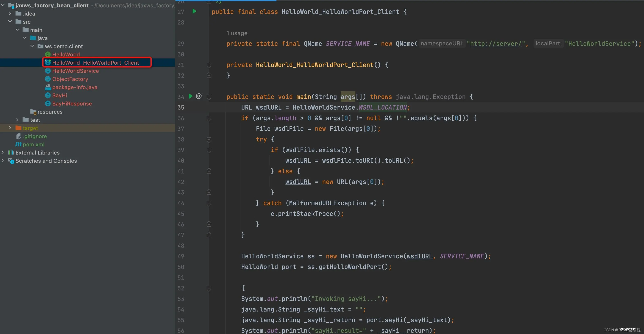
Task: Select ObjectFactory in project tree
Action: pos(70,79)
